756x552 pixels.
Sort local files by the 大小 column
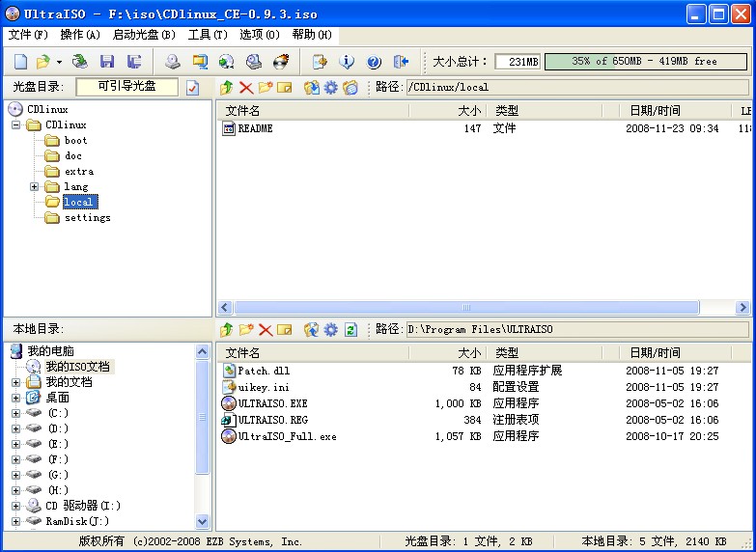coord(447,353)
